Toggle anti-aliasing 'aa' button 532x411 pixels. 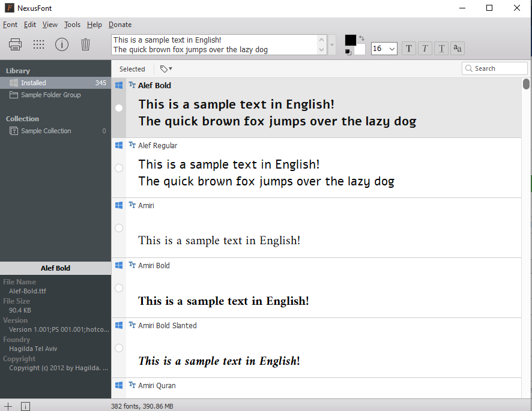(458, 49)
